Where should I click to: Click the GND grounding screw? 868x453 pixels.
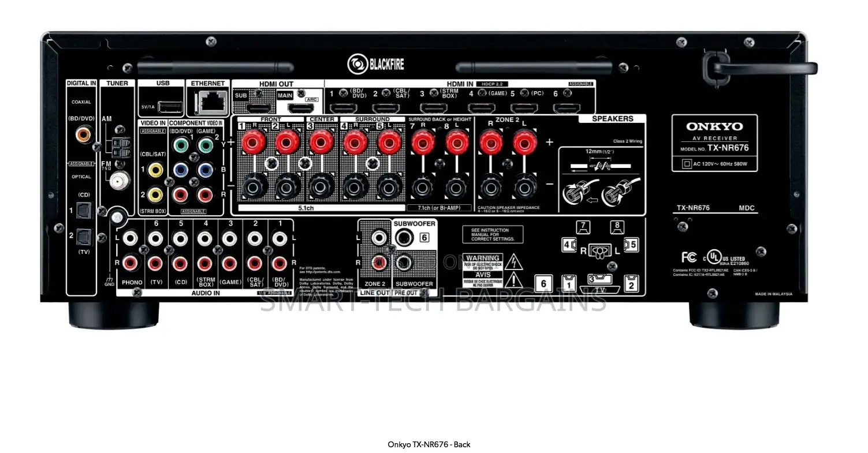click(x=117, y=218)
